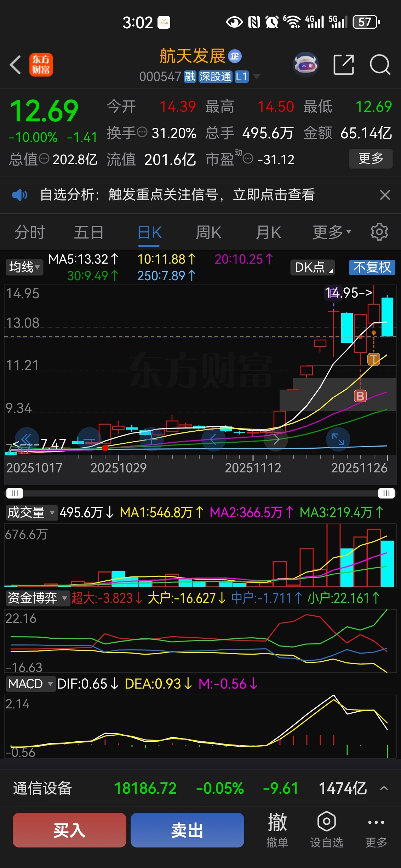
Task: Switch to the 周K tab
Action: [209, 232]
